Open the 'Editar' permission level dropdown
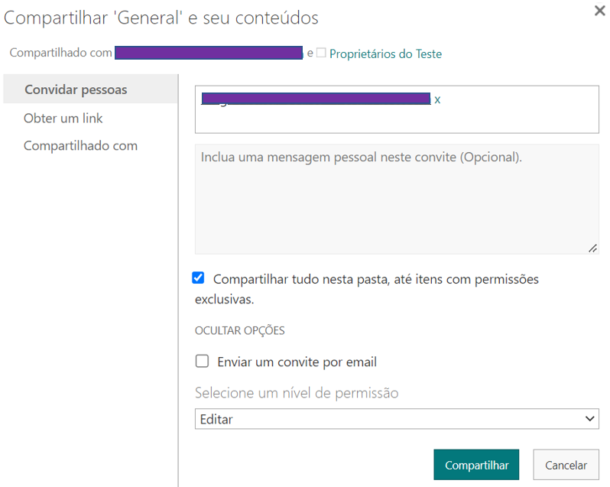Image resolution: width=610 pixels, height=487 pixels. point(396,420)
